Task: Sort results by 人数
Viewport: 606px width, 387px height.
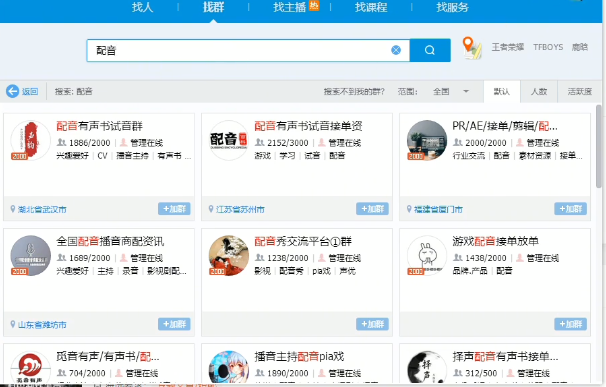Action: pyautogui.click(x=539, y=92)
